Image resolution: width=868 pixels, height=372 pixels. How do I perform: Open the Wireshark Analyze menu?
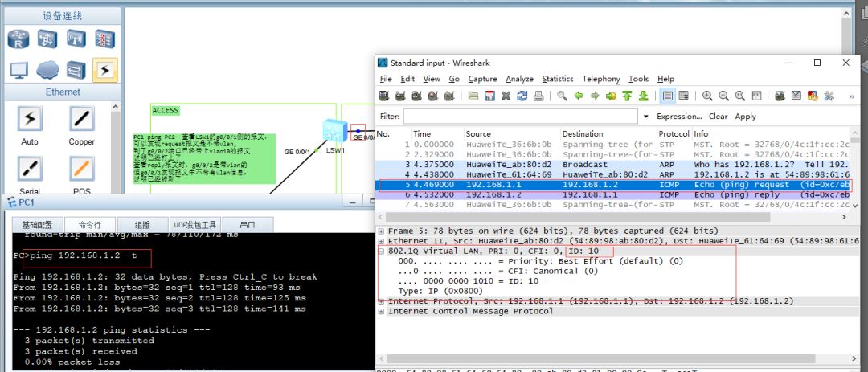tap(520, 79)
